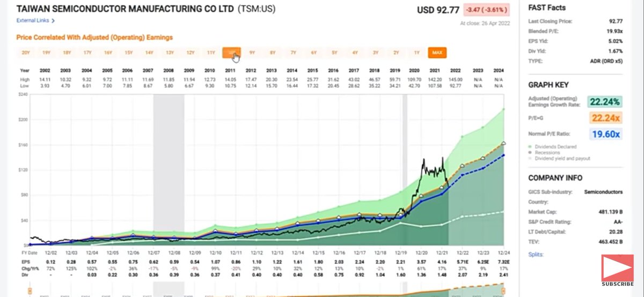
Task: Switch chart to 9Y range
Action: coord(252,53)
